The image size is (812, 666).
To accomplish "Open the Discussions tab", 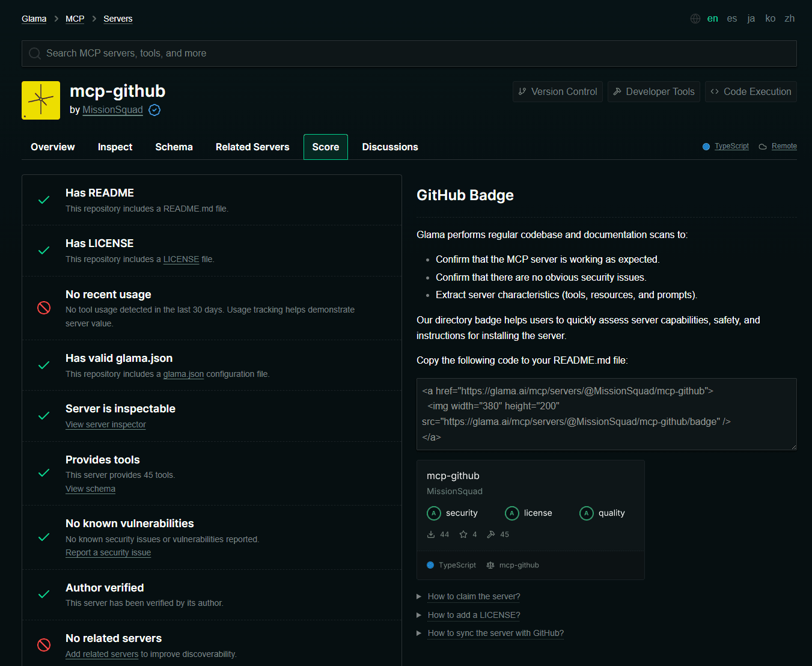I will pos(389,147).
